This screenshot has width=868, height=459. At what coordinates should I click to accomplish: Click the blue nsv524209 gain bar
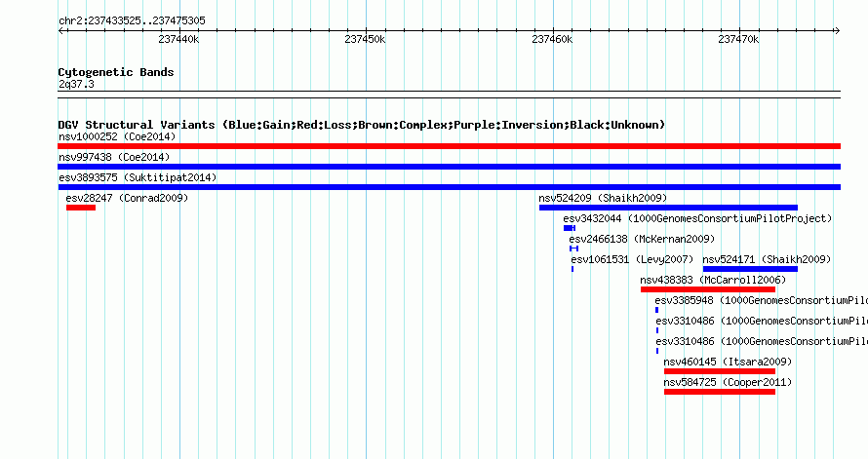(668, 208)
